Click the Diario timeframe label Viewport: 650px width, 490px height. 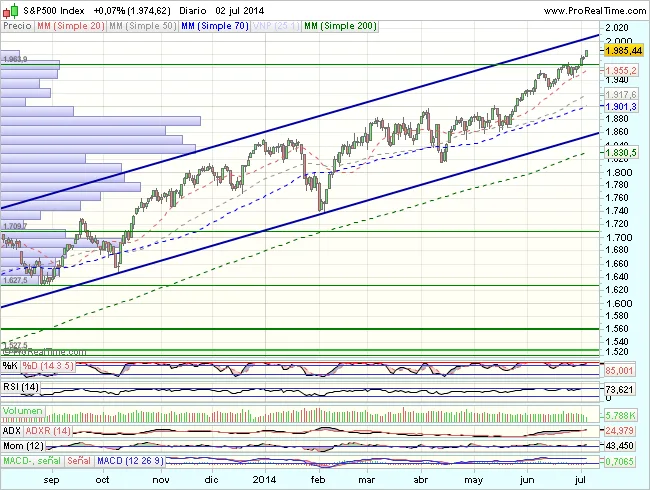click(193, 11)
